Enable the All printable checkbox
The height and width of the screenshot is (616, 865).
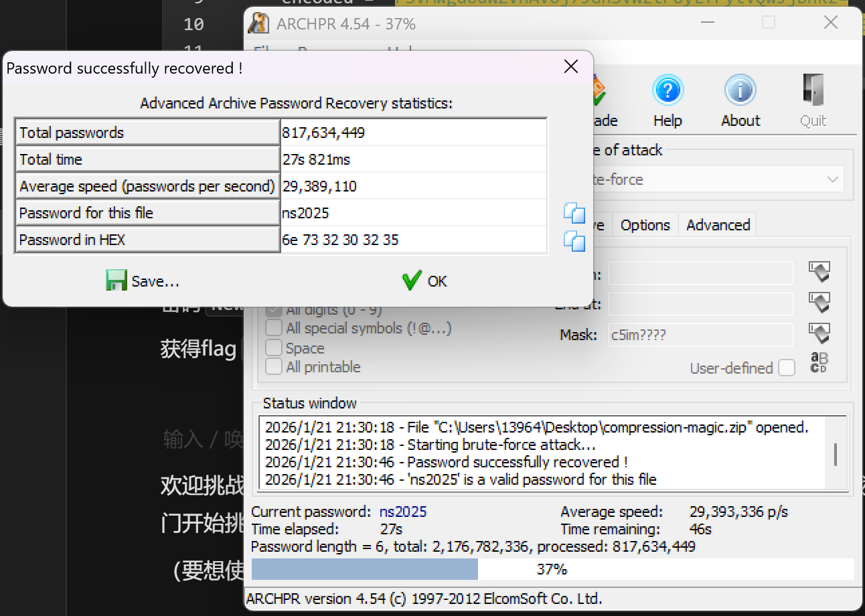[x=274, y=366]
